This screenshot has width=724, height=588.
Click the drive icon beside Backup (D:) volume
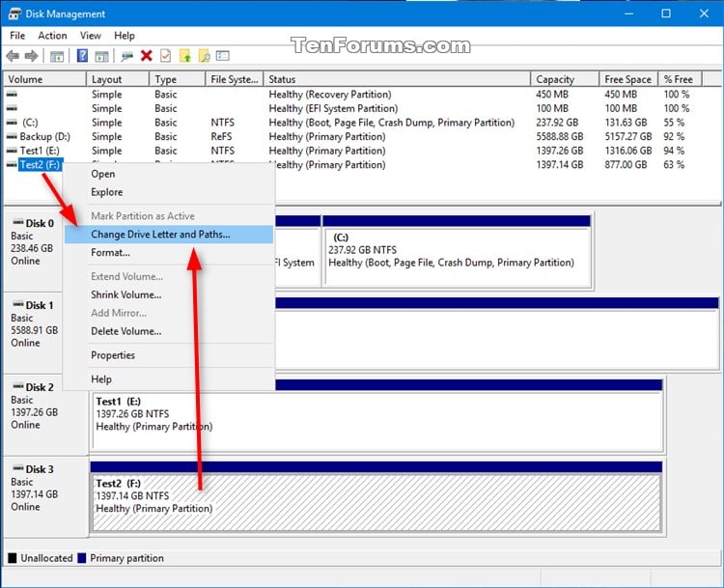pyautogui.click(x=12, y=137)
